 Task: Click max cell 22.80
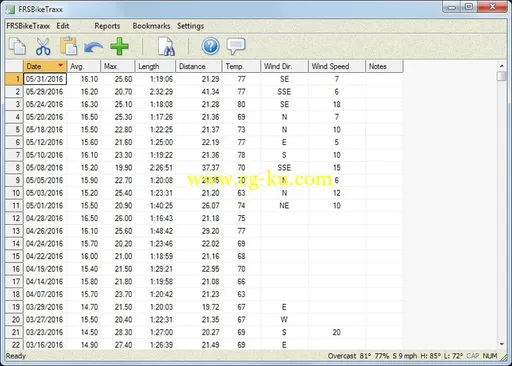(x=118, y=130)
